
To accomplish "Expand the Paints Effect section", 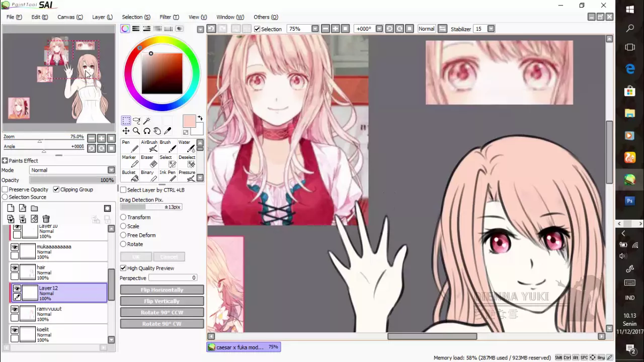I will coord(5,160).
